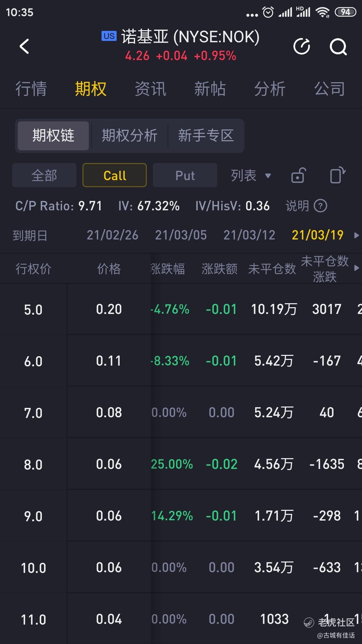Tap the US market badge icon

109,36
